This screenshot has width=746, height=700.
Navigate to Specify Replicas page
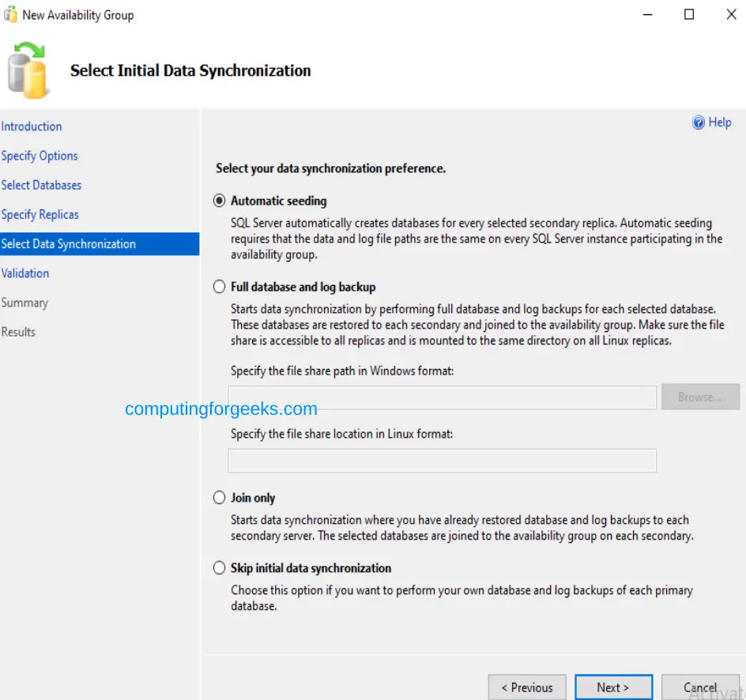[40, 214]
